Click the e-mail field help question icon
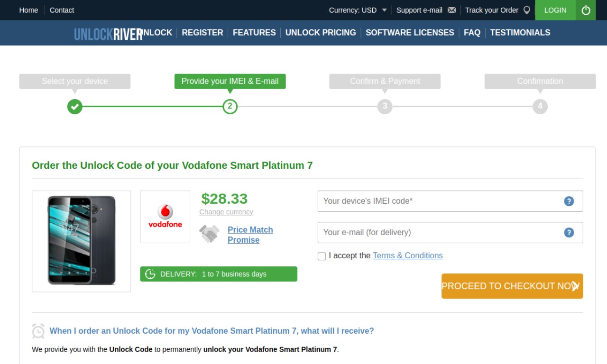The height and width of the screenshot is (364, 607). click(569, 232)
